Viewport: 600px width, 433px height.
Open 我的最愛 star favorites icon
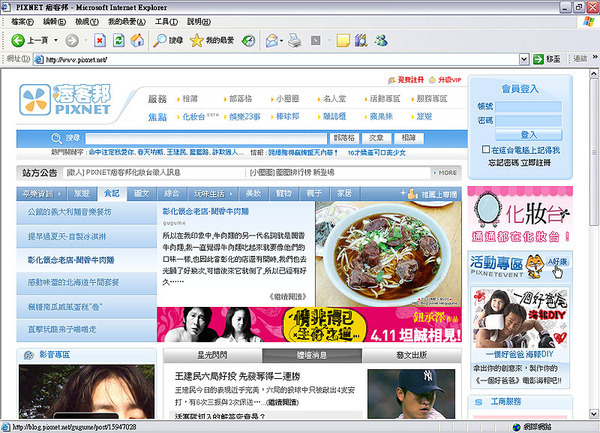click(197, 40)
